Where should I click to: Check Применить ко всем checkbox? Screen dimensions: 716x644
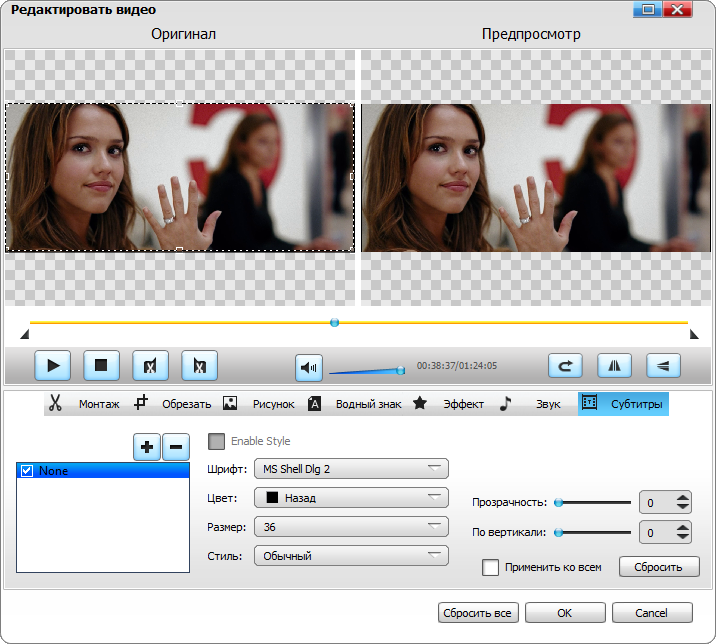[490, 567]
